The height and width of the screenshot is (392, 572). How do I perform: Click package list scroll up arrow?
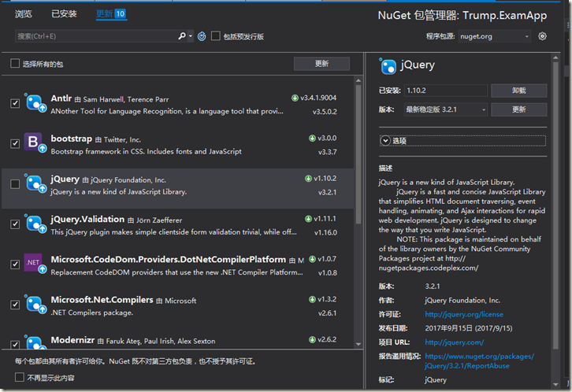pyautogui.click(x=358, y=80)
